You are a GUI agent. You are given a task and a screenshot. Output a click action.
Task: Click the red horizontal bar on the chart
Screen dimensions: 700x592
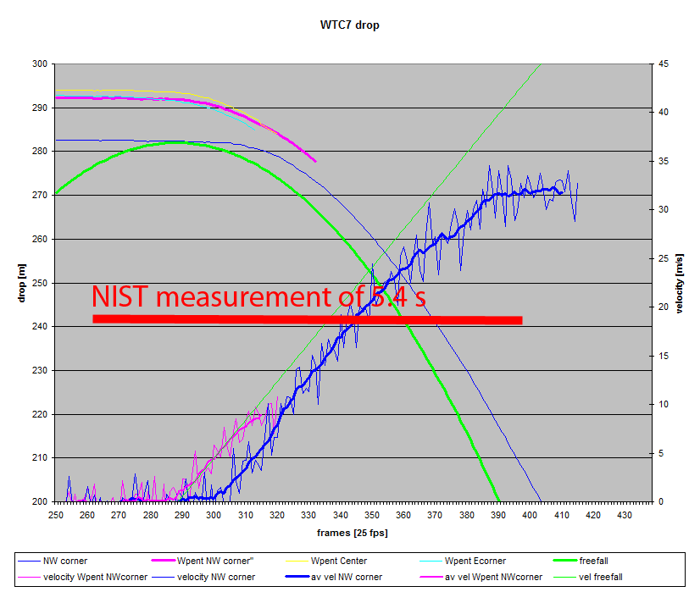point(307,319)
